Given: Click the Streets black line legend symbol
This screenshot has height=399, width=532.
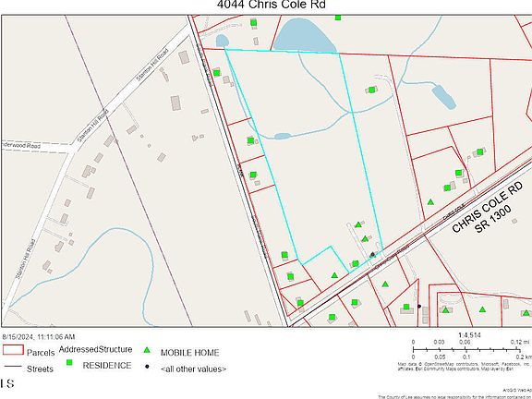Looking at the screenshot, I should (13, 367).
